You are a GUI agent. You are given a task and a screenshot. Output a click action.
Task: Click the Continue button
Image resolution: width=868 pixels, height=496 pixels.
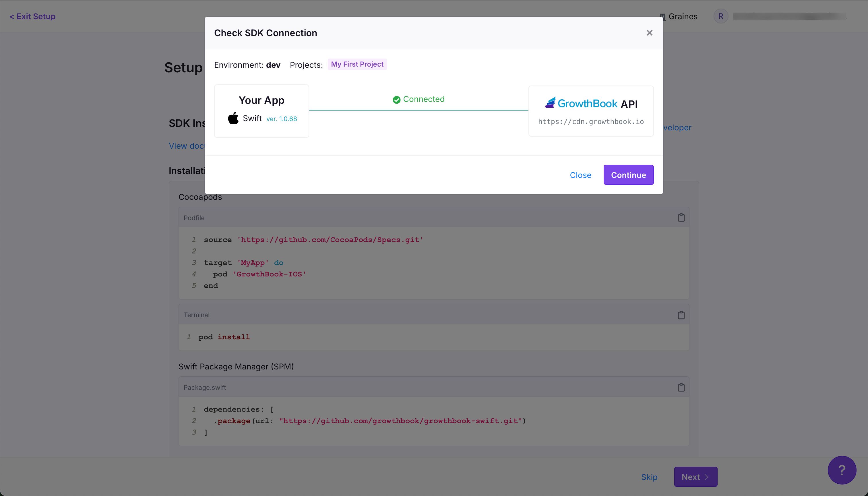tap(629, 175)
